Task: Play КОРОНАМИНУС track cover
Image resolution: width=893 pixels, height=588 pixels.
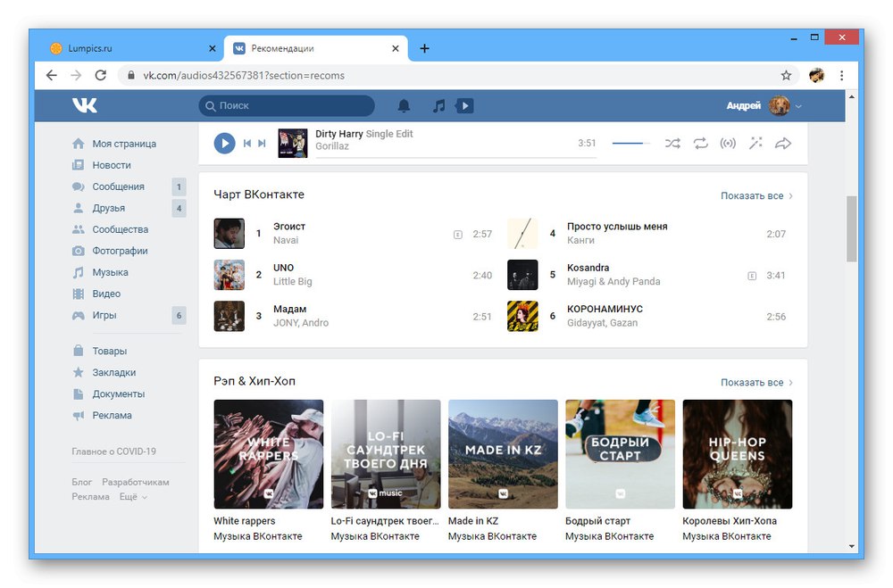Action: click(522, 316)
